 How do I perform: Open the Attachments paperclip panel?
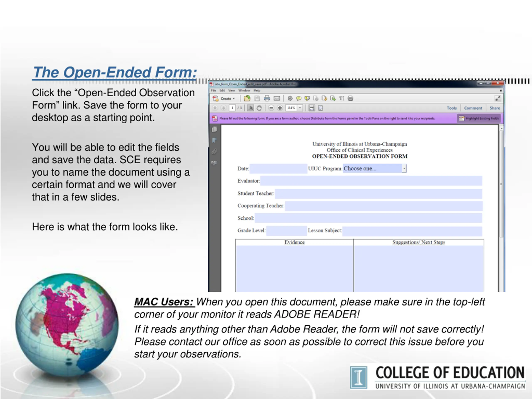[x=214, y=151]
